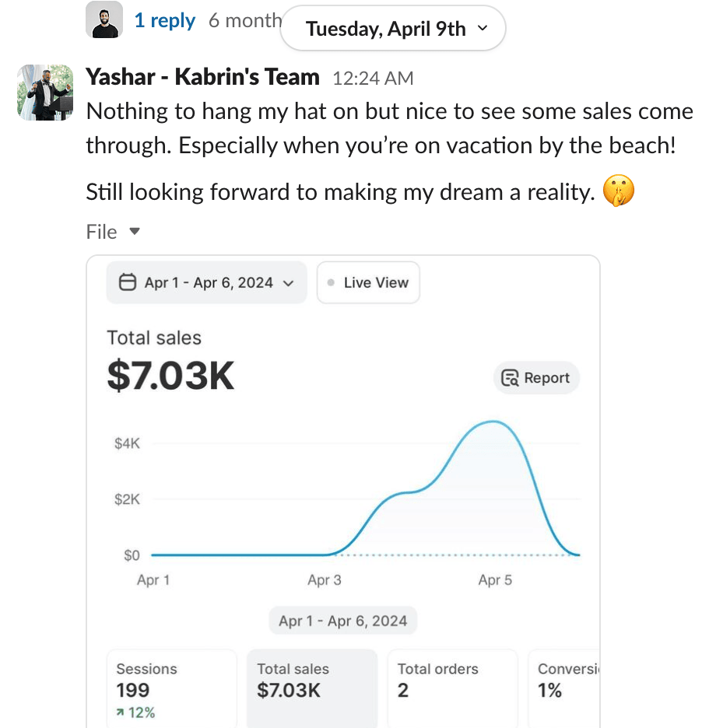The height and width of the screenshot is (728, 716).
Task: Toggle the Live View button
Action: point(368,283)
